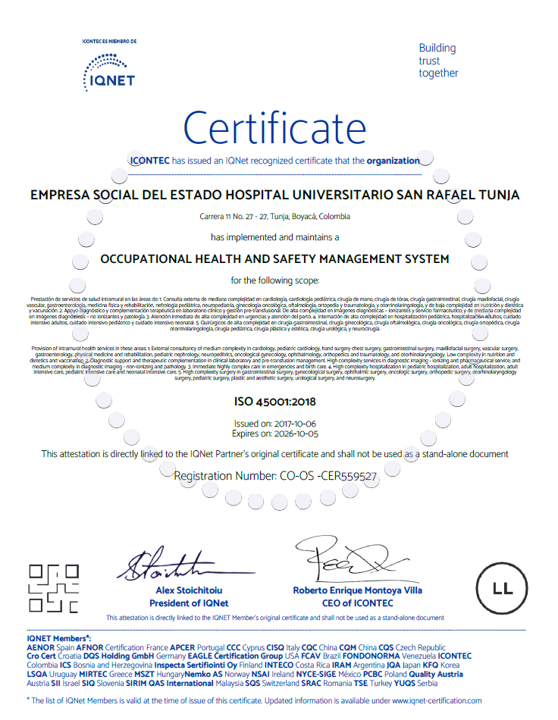This screenshot has width=558, height=720.
Task: Click 'IRAM' Argentina member entry
Action: (x=358, y=665)
